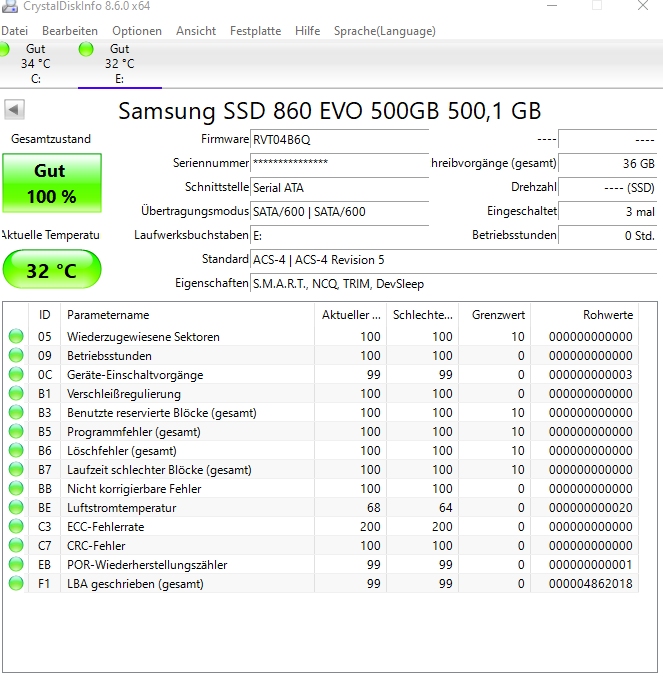Close the CrystalDiskInfo window
The width and height of the screenshot is (663, 680).
(643, 6)
